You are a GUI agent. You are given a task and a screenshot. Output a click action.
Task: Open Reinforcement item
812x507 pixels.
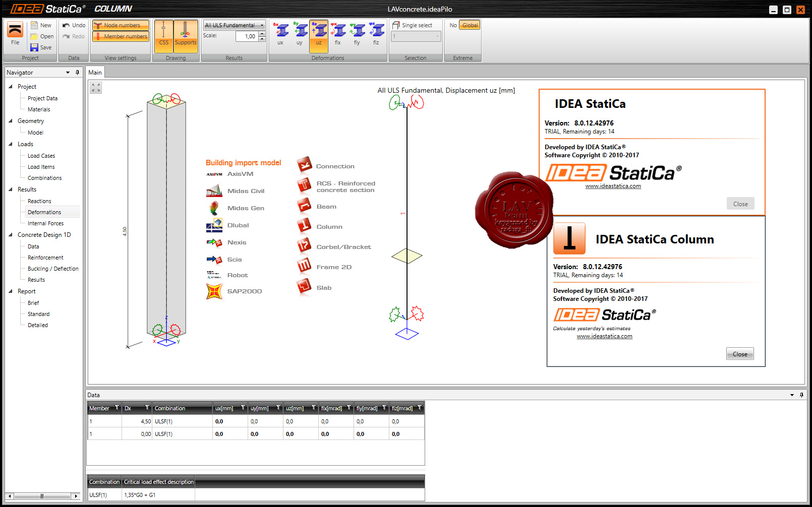(x=45, y=258)
